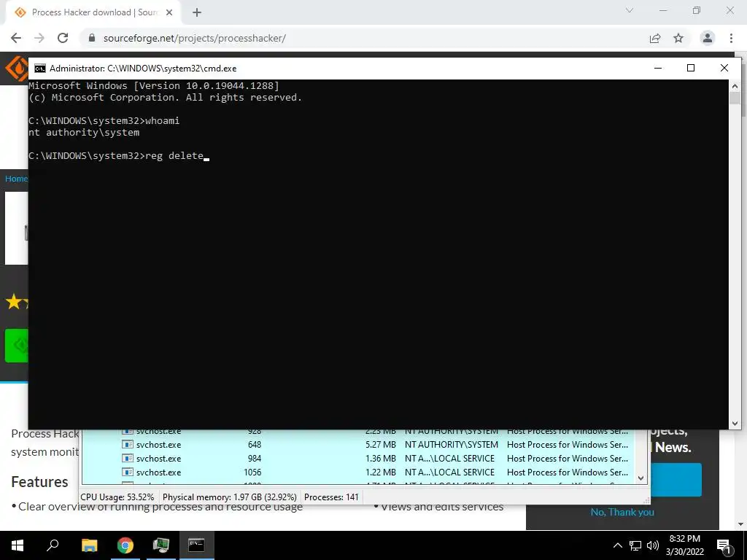
Task: Click Processes: 141 status entry
Action: (331, 497)
